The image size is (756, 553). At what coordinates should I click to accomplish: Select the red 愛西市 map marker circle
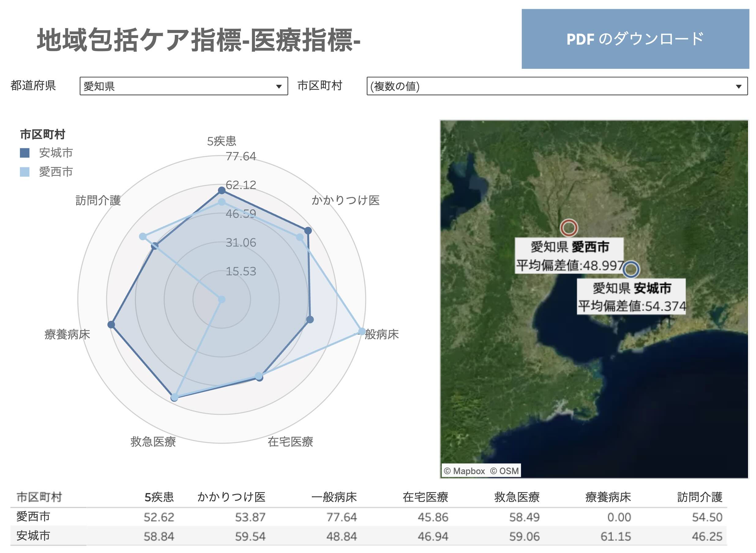569,228
